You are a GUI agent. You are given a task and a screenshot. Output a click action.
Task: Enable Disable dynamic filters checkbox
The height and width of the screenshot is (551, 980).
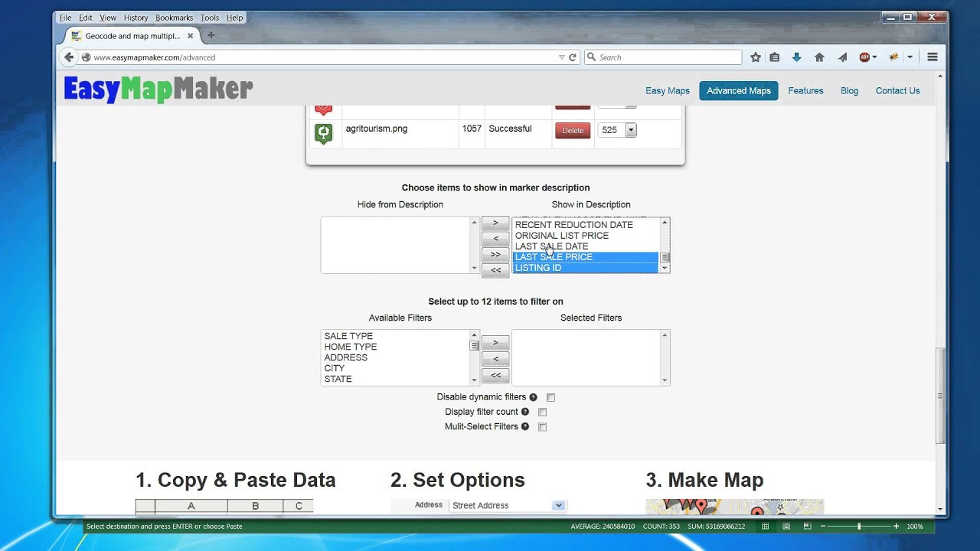pos(550,398)
